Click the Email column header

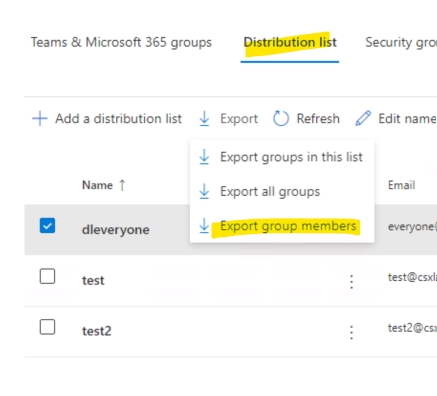coord(401,185)
